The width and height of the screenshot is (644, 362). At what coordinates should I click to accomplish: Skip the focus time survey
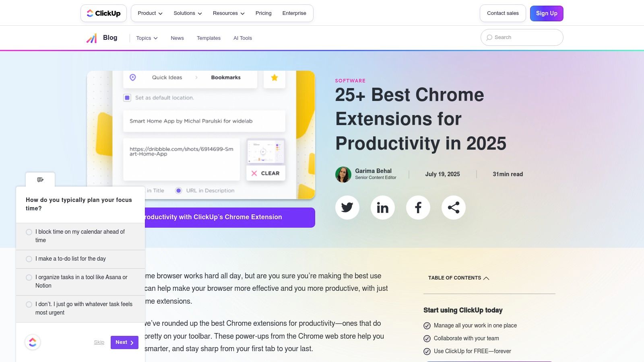click(x=99, y=342)
